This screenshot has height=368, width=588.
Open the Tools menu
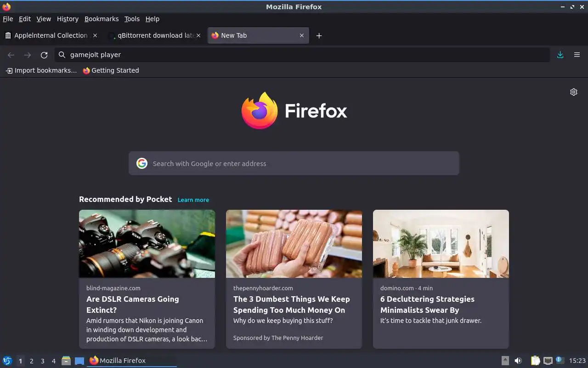(x=132, y=19)
